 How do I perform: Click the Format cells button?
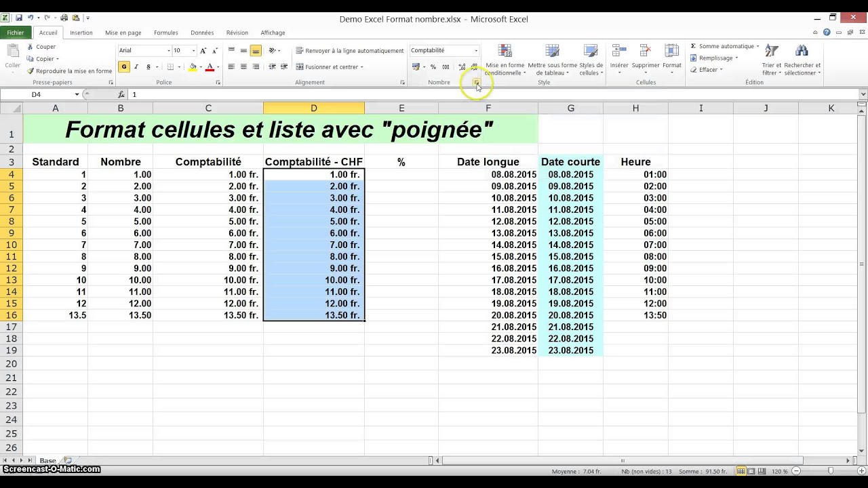pos(672,57)
